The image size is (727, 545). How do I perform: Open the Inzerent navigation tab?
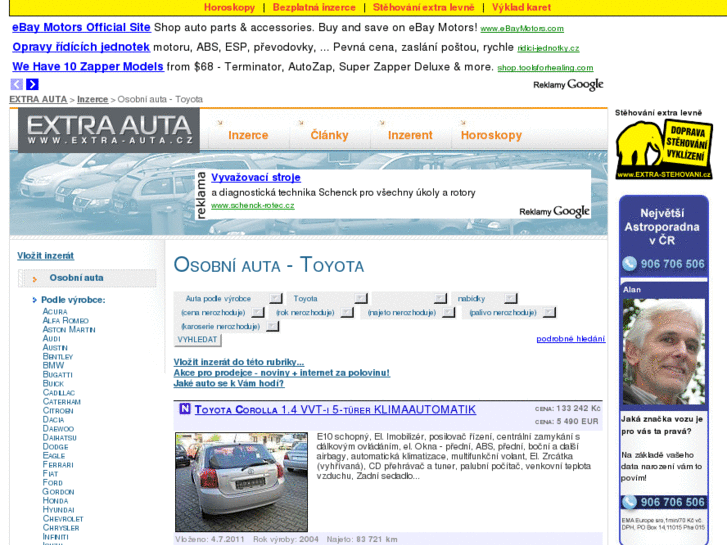point(410,135)
